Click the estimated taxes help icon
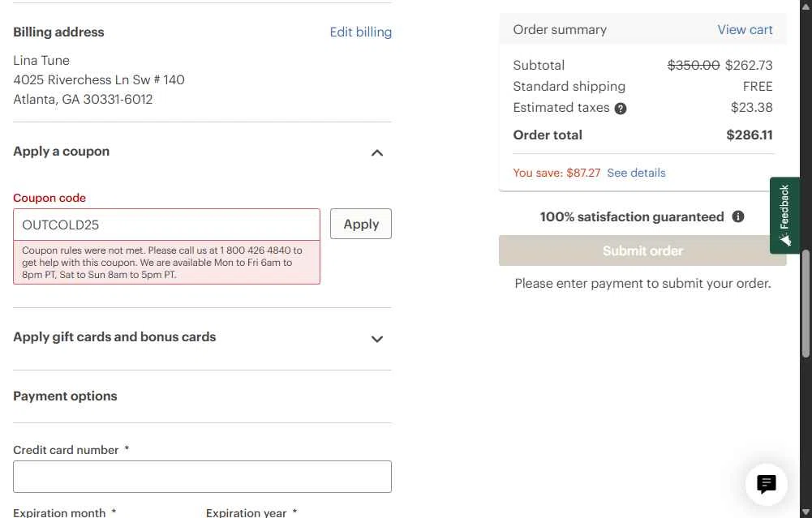This screenshot has height=518, width=812. pos(621,109)
